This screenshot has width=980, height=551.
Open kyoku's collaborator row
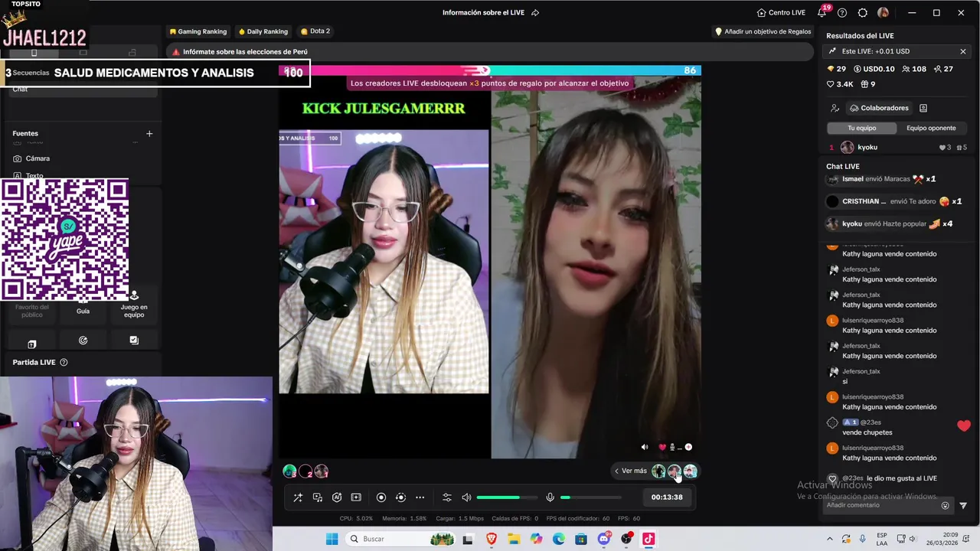click(x=897, y=147)
